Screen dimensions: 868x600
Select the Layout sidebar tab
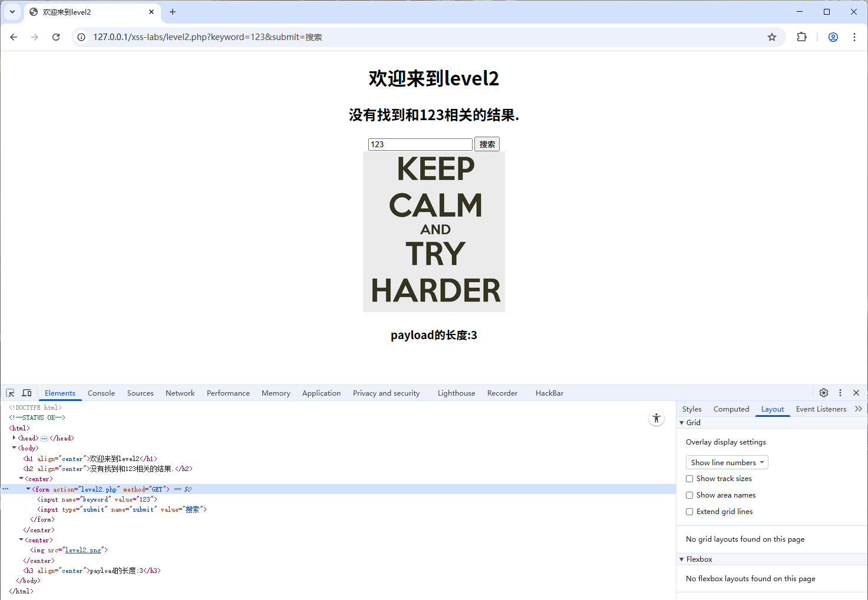[x=773, y=409]
